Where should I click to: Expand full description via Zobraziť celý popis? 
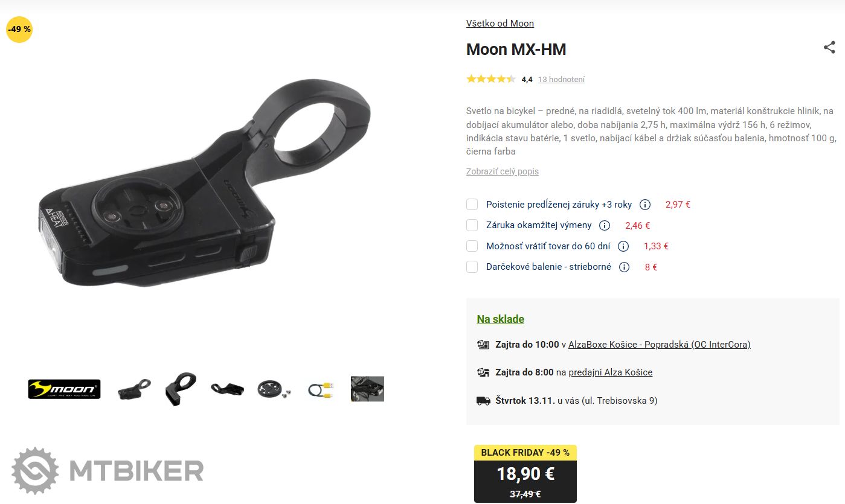coord(503,171)
